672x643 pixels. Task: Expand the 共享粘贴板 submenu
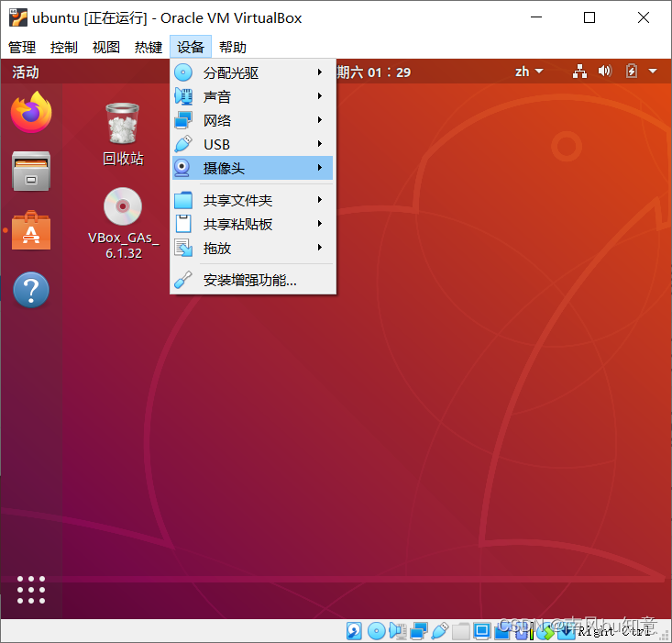tap(252, 224)
